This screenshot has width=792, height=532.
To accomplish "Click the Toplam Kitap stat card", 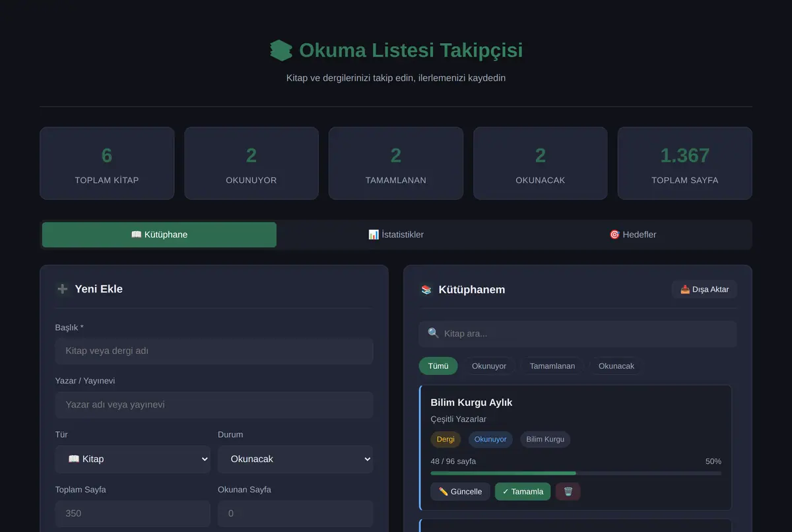I will (107, 163).
